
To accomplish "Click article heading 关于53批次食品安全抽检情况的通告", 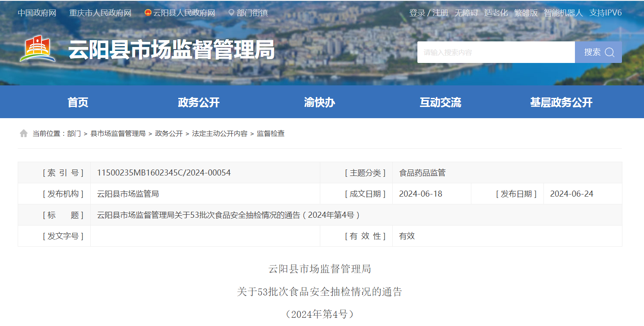I will pyautogui.click(x=319, y=292).
